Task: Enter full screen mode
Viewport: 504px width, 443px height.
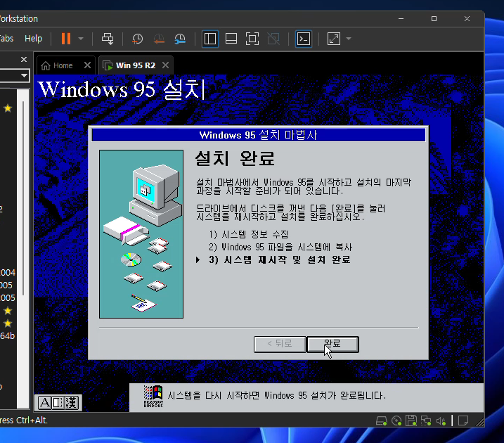Action: coord(252,39)
